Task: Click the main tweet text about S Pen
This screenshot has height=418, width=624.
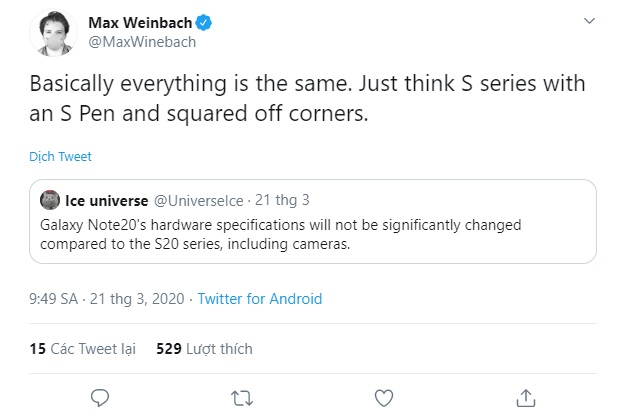Action: [307, 98]
